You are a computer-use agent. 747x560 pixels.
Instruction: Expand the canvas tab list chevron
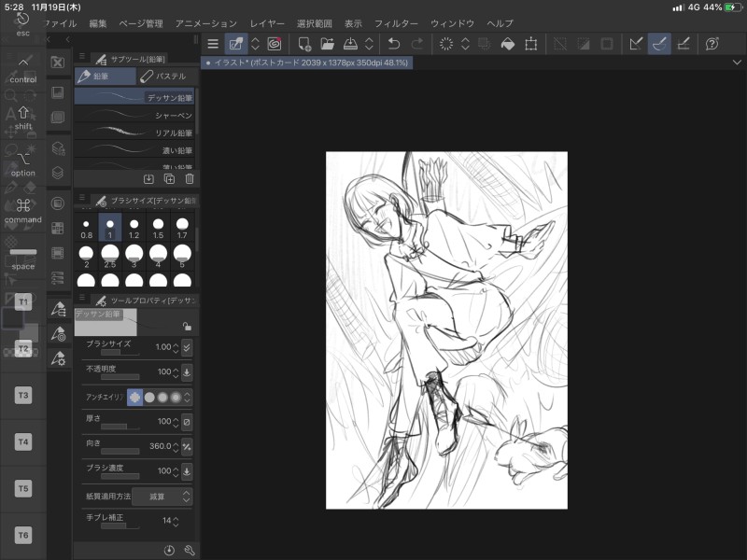pos(737,63)
